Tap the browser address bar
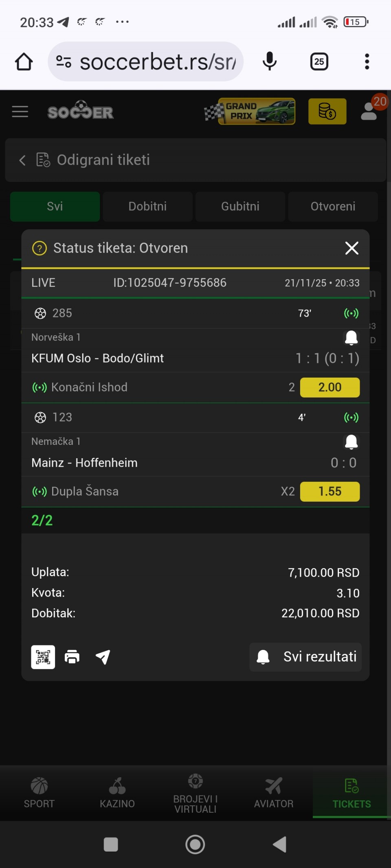The height and width of the screenshot is (868, 391). pos(157,62)
